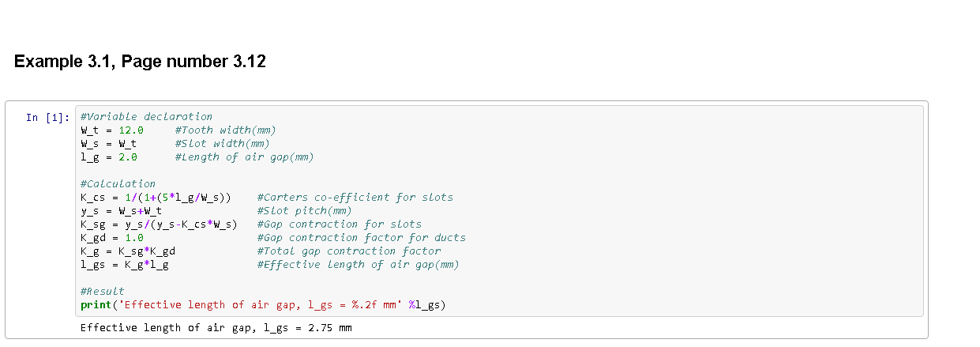Click the '#Length of air gap(mm)' comment
The image size is (980, 347).
tap(244, 157)
